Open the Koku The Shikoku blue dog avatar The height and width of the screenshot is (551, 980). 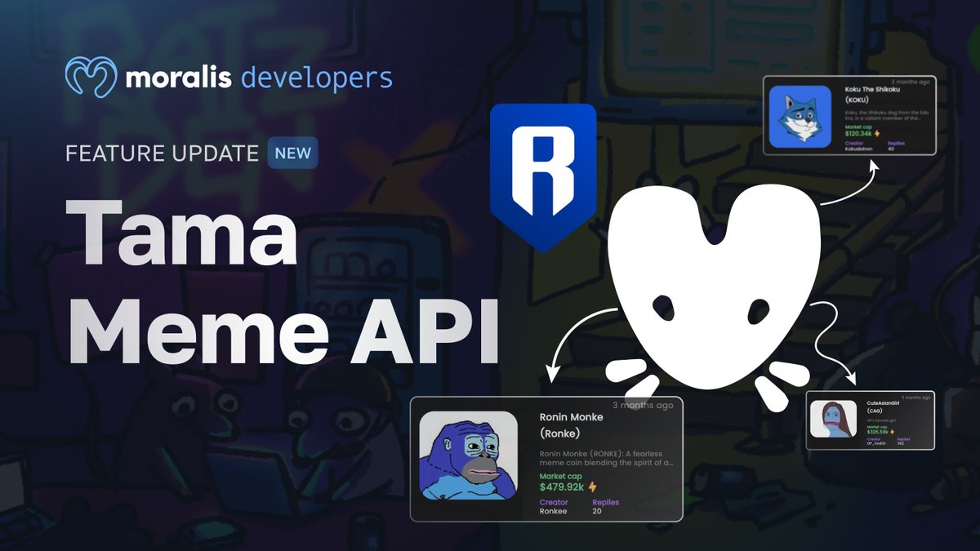coord(800,115)
